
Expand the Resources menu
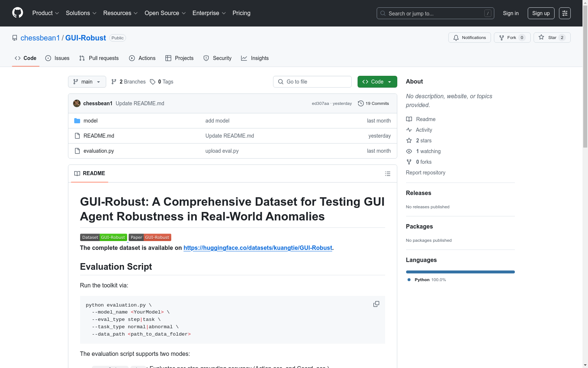(121, 13)
